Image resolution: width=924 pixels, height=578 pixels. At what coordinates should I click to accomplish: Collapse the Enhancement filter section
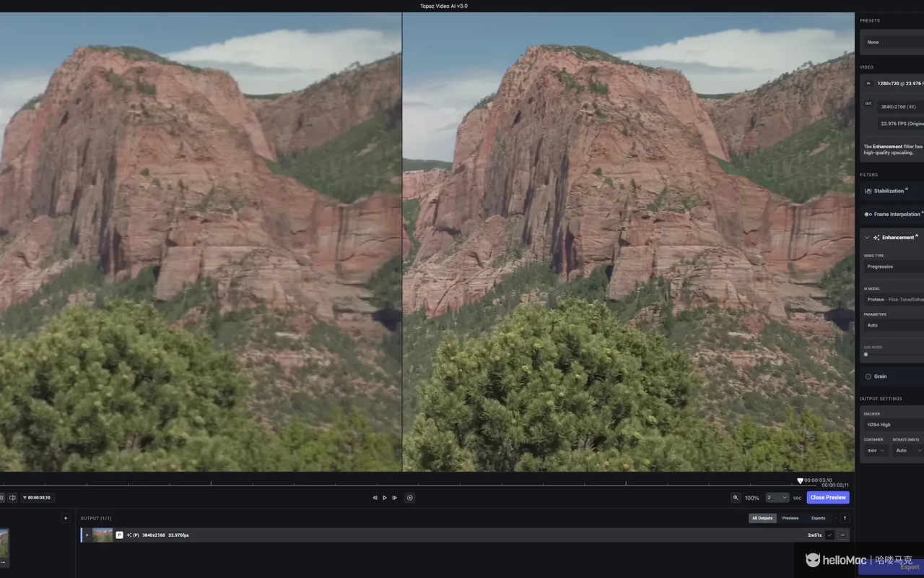click(x=867, y=238)
